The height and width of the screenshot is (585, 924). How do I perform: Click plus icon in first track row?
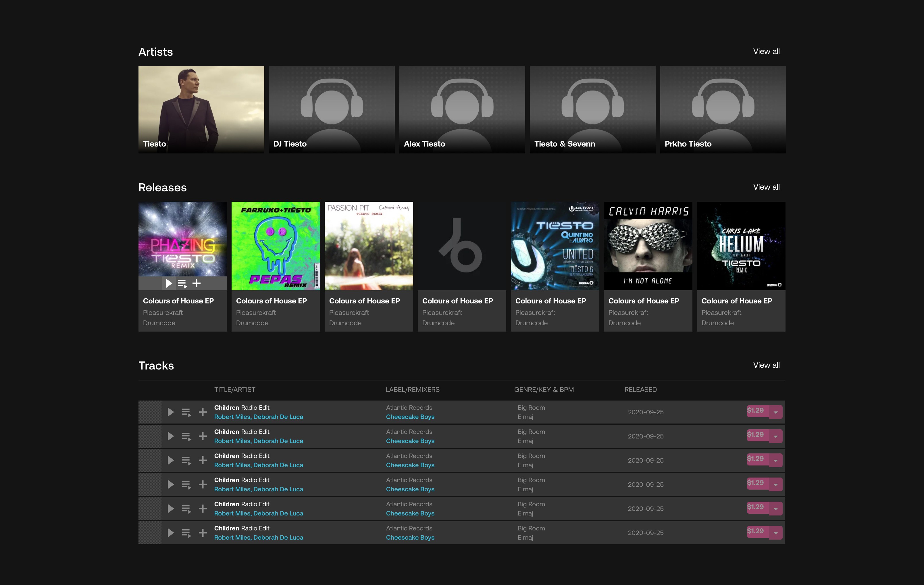click(203, 412)
